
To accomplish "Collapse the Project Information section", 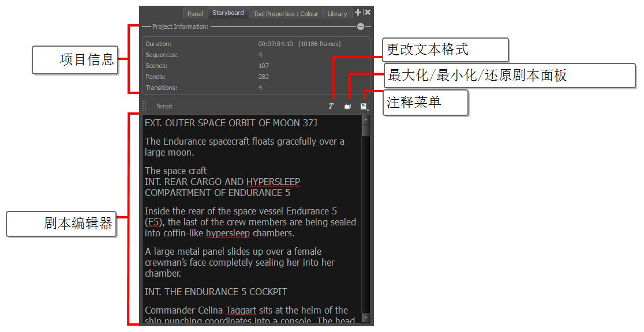I will (x=361, y=27).
